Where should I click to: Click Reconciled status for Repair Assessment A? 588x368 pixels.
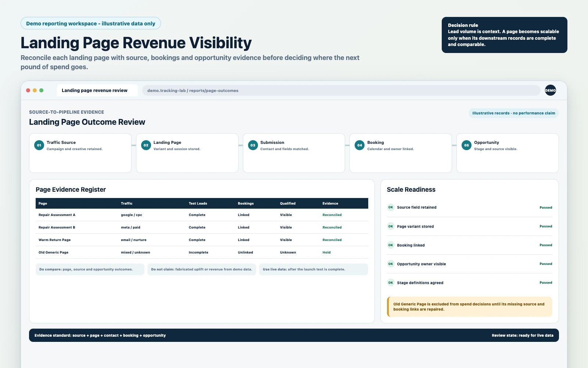332,215
